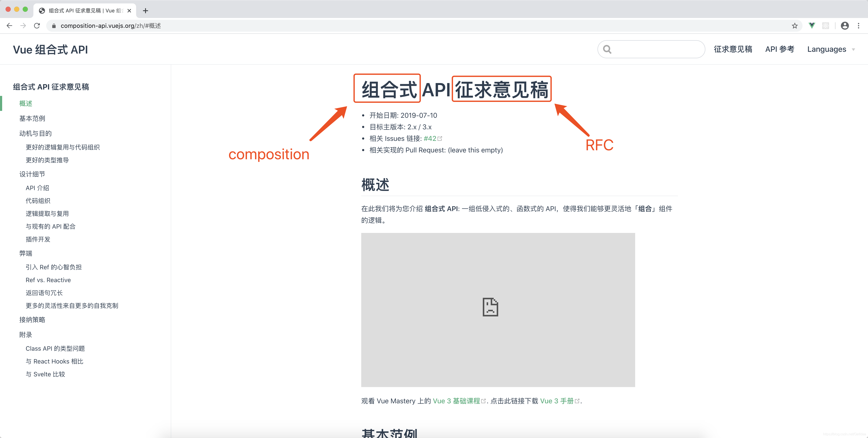Click the search magnifier icon
The width and height of the screenshot is (868, 438).
coord(607,49)
